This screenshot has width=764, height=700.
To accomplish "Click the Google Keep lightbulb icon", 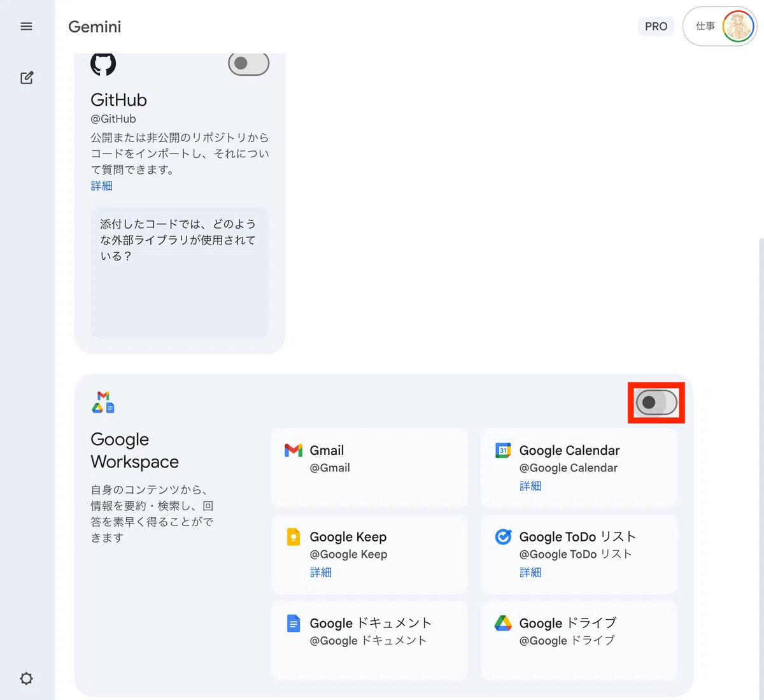I will click(x=294, y=537).
